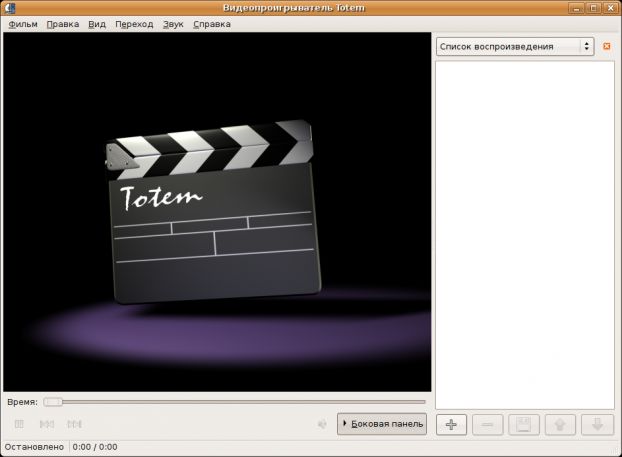The height and width of the screenshot is (457, 622).
Task: Open the Вид menu
Action: tap(96, 23)
